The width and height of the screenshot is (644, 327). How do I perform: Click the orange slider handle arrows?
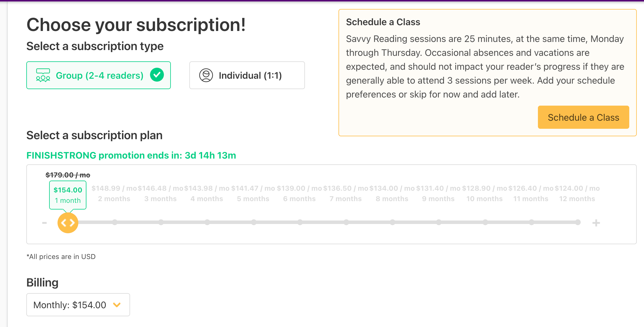coord(68,223)
